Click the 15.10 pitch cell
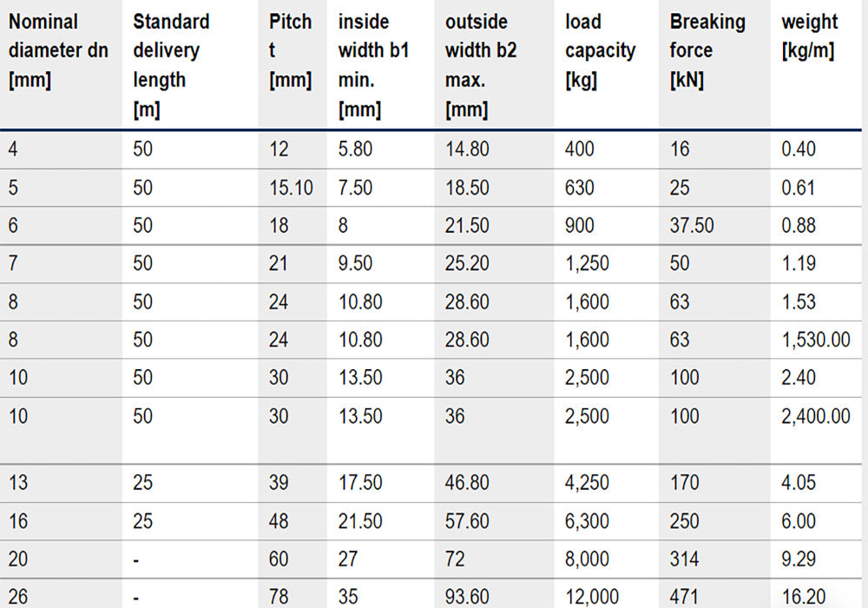The width and height of the screenshot is (868, 608). pos(292,188)
